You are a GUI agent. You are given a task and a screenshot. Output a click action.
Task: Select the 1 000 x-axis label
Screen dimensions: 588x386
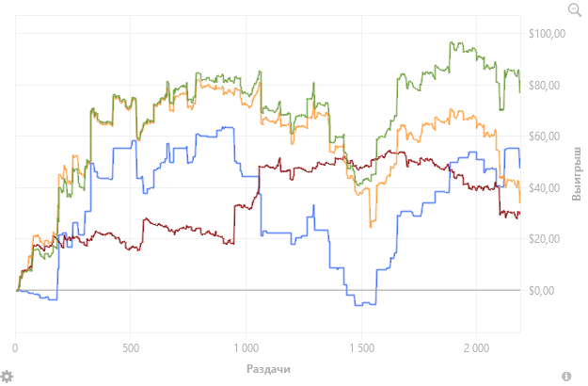[x=245, y=346]
